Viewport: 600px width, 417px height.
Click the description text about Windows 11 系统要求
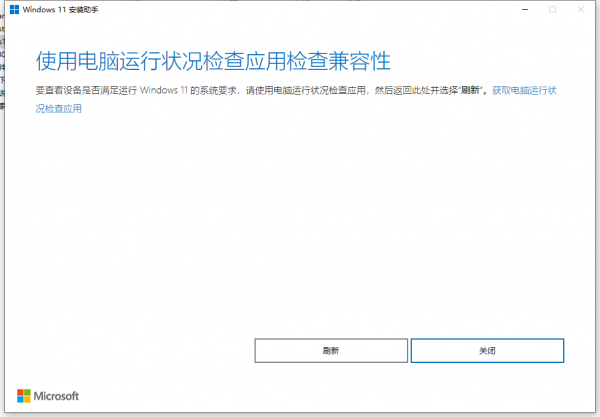coord(264,91)
